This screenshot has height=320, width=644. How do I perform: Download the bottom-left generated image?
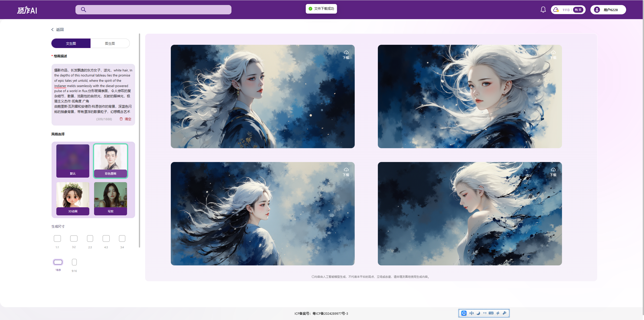(346, 172)
